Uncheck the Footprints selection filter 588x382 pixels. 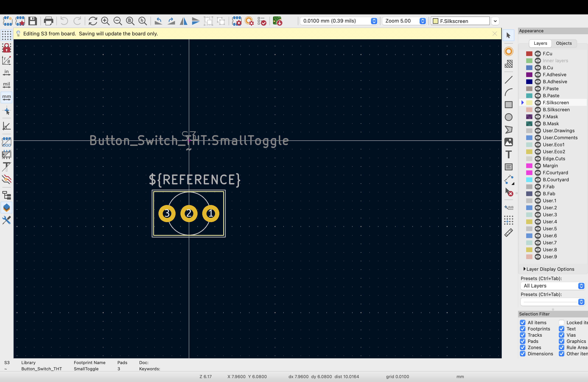(x=522, y=329)
